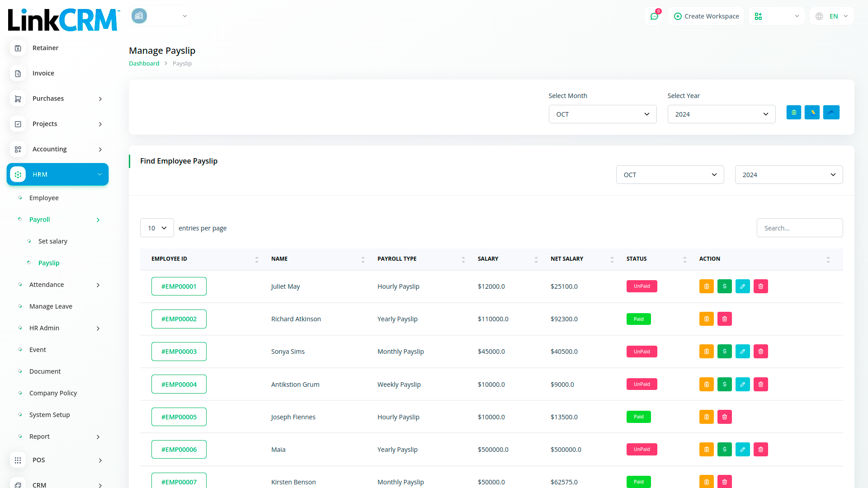Open the chat messages notification icon
Screen dimensions: 868x488
tap(654, 16)
